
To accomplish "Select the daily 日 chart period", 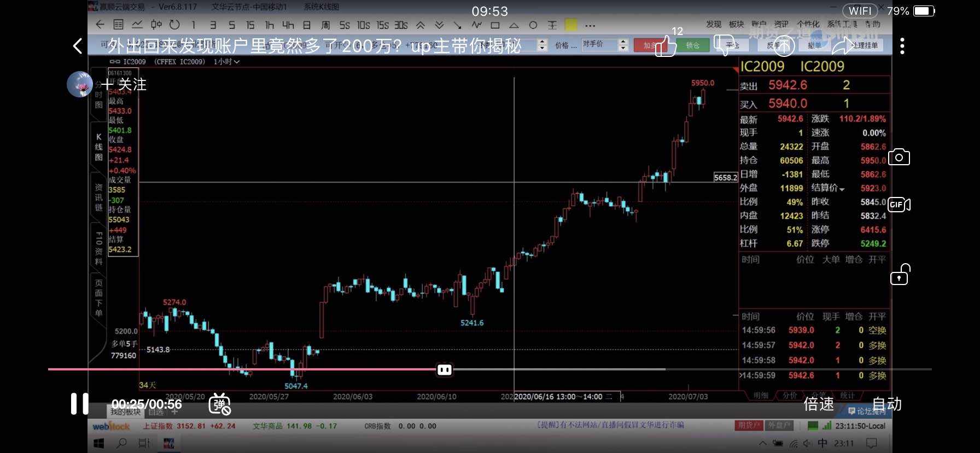I will coord(307,25).
